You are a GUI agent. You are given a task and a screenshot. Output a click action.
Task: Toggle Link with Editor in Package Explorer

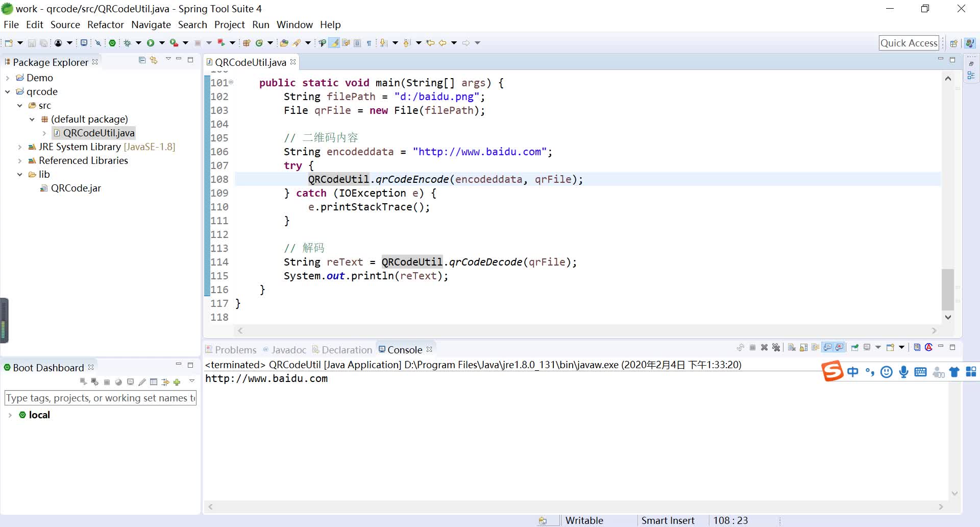(x=154, y=60)
